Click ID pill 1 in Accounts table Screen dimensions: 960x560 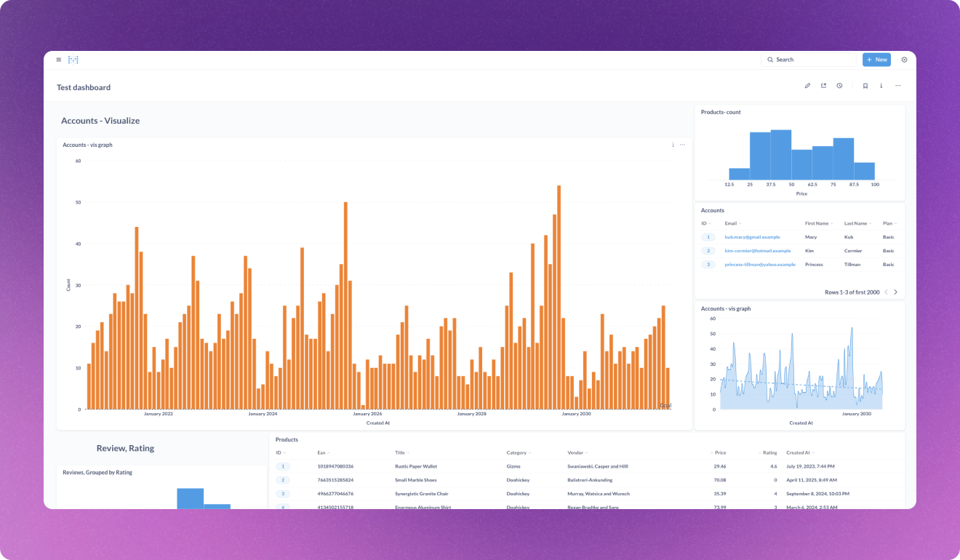coord(708,237)
